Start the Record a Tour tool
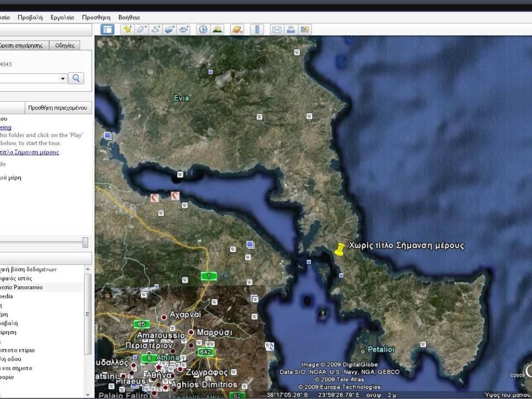 click(184, 30)
